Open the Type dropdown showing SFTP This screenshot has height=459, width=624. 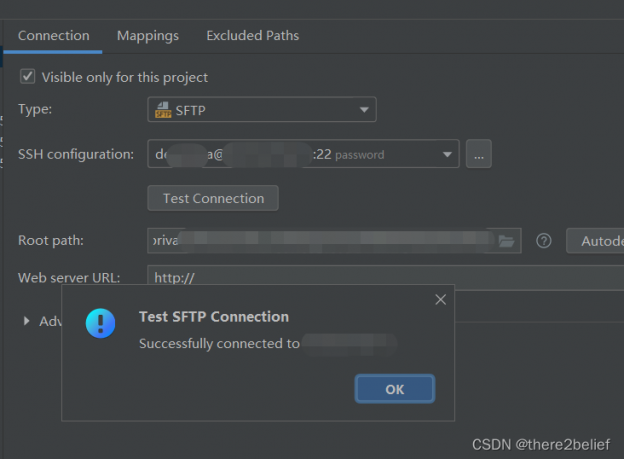click(262, 110)
